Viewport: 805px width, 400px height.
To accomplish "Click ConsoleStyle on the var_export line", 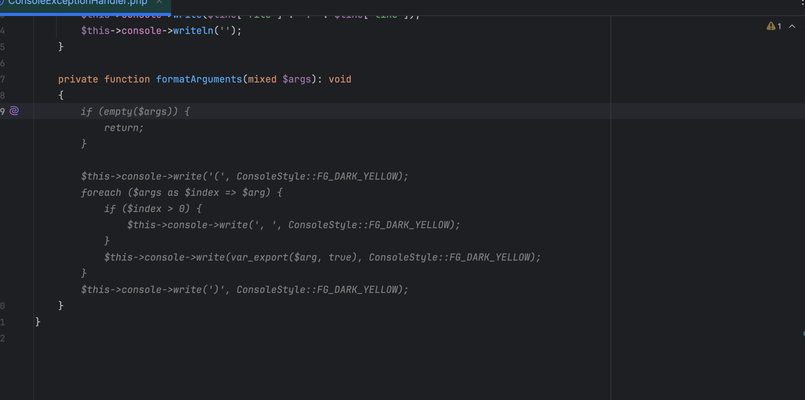I will click(x=403, y=257).
